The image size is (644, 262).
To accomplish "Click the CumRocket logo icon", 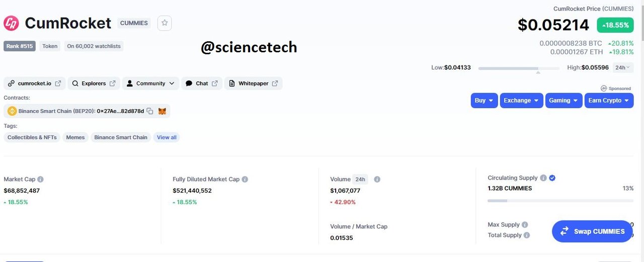I will tap(11, 23).
